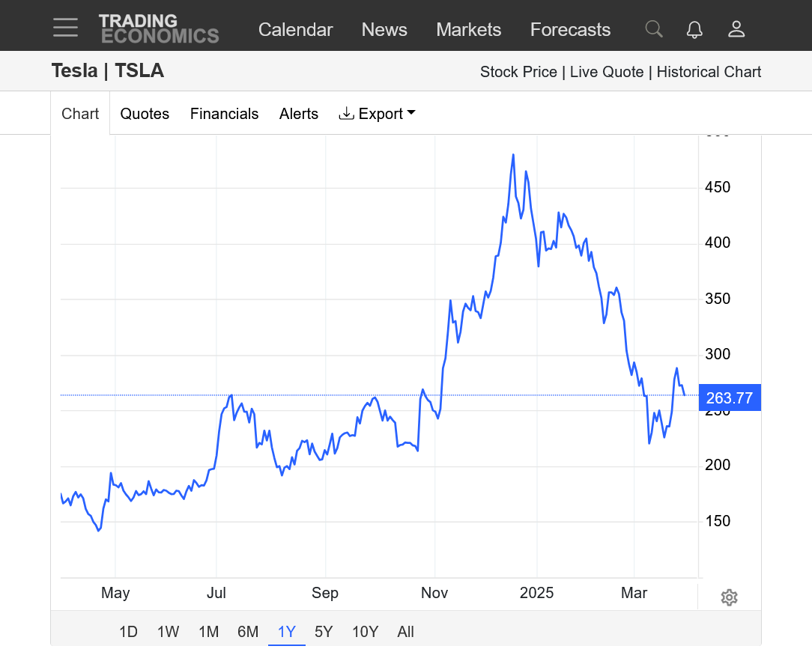Select the Chart tab
Viewport: 812px width, 655px height.
[80, 114]
